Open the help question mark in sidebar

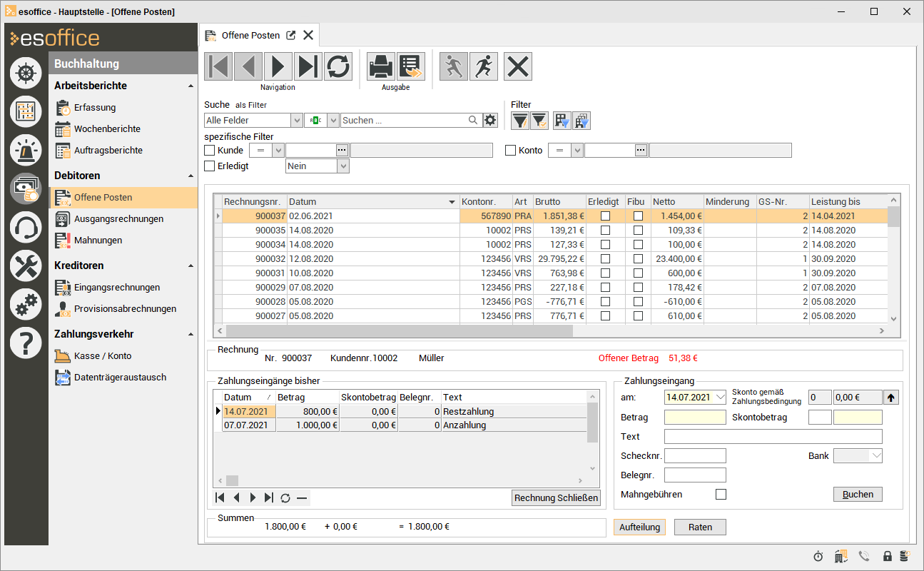(x=26, y=343)
